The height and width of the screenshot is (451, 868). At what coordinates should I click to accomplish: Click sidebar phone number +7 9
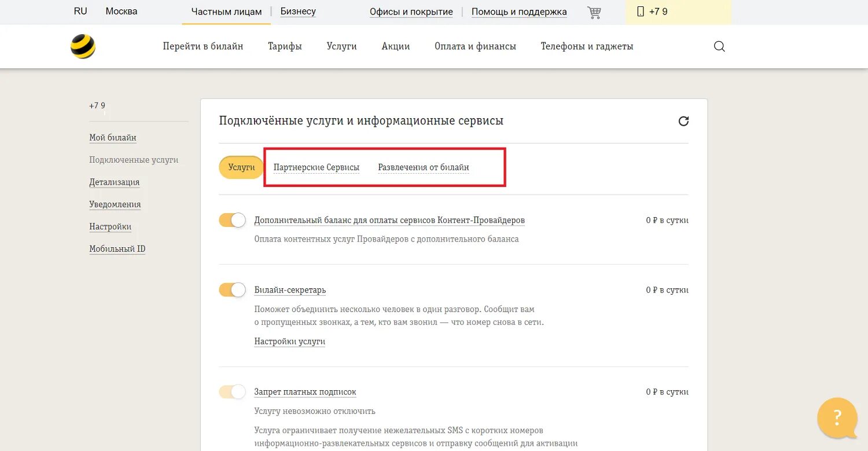(x=97, y=106)
